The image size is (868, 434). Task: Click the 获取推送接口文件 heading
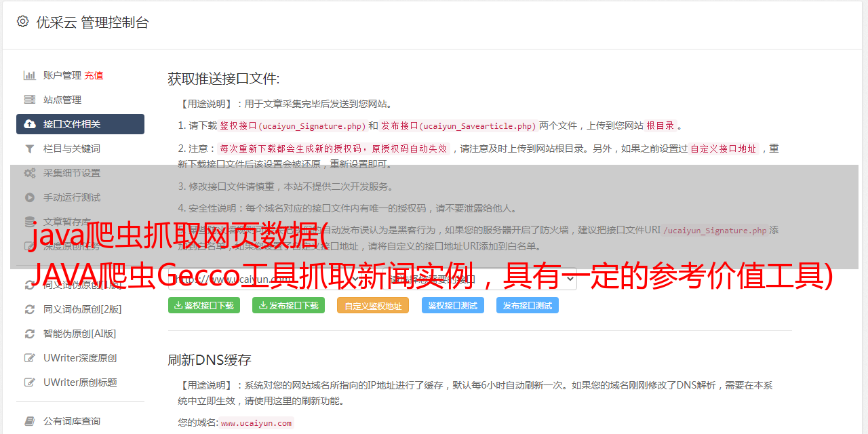[224, 79]
